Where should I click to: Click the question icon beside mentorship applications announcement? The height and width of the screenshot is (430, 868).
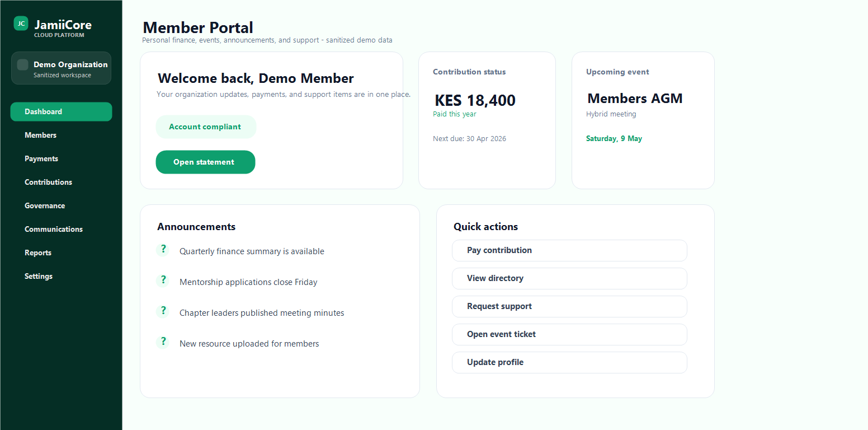point(163,280)
